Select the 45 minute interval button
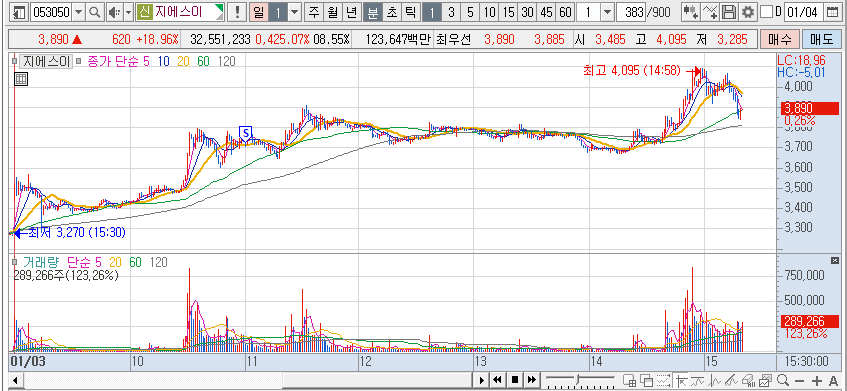Image resolution: width=847 pixels, height=391 pixels. pos(547,12)
